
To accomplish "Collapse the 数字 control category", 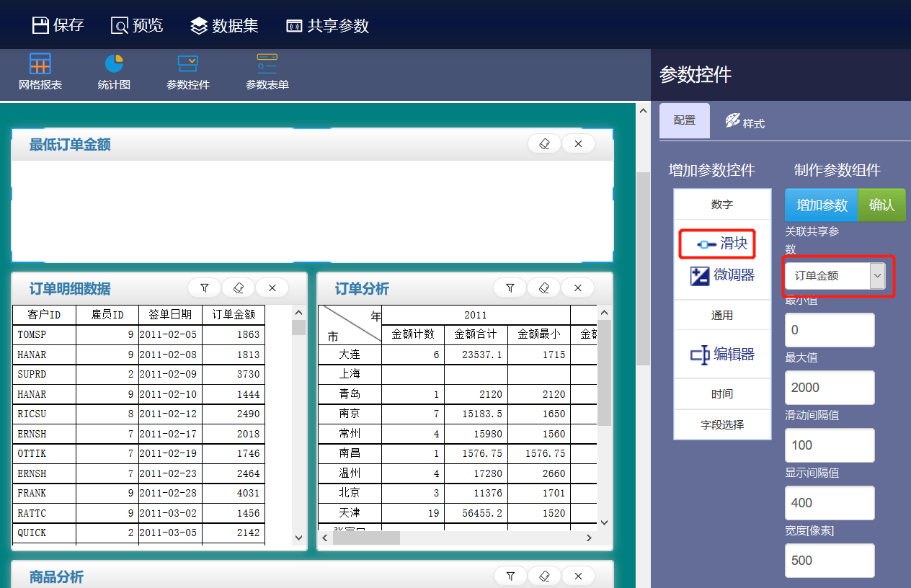I will 722,205.
